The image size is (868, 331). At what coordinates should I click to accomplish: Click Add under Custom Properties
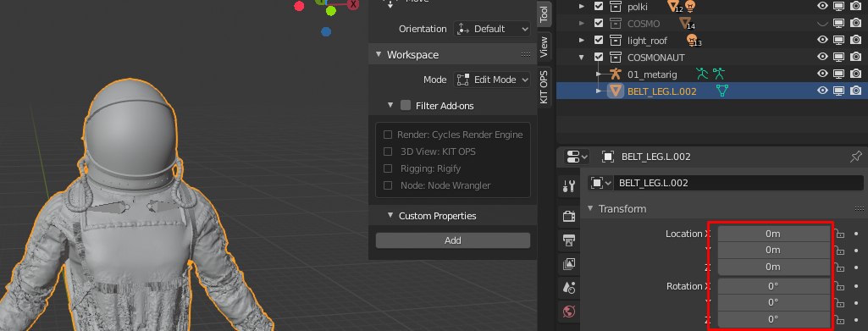coord(453,240)
